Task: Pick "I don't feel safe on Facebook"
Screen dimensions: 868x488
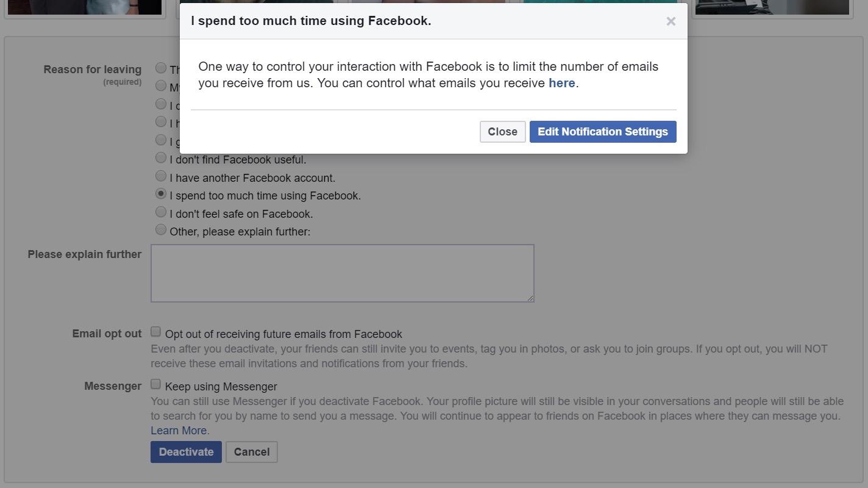Action: 161,212
